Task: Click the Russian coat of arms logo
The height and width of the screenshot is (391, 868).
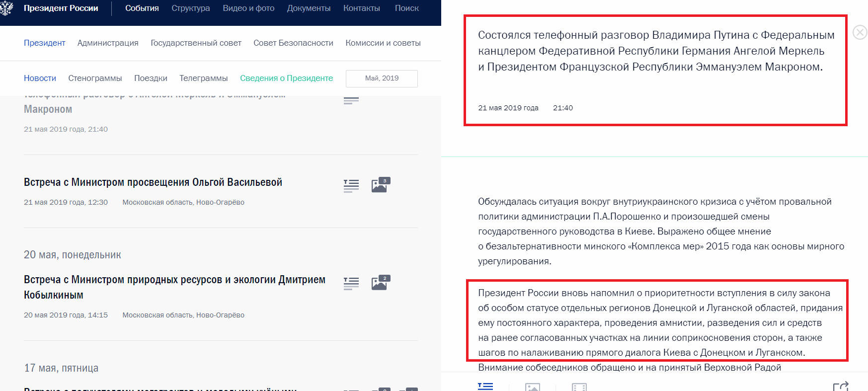Action: (x=7, y=8)
